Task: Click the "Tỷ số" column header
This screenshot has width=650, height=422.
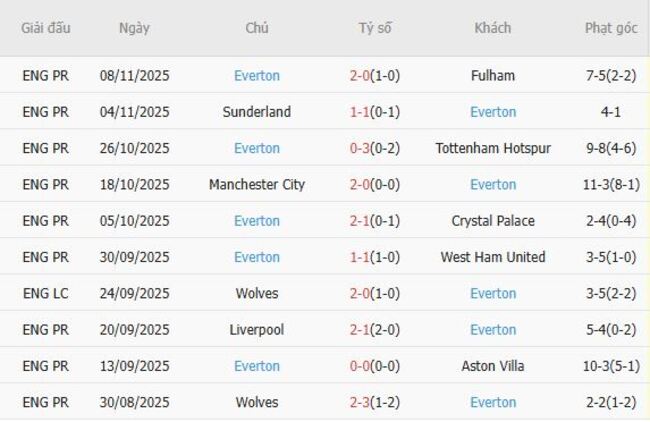Action: coord(375,28)
